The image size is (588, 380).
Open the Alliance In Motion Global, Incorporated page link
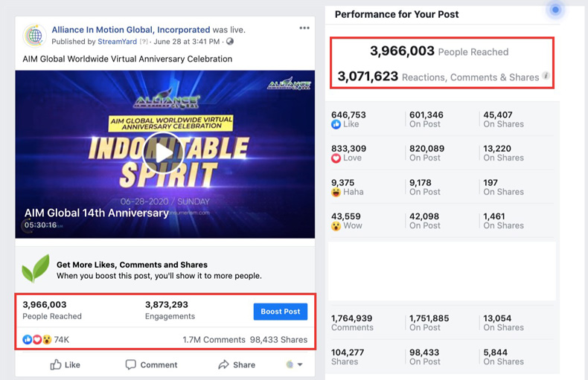tap(131, 30)
